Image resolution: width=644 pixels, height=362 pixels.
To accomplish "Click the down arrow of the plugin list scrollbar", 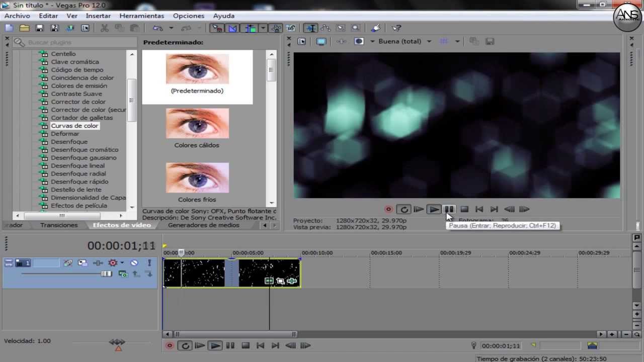I will 132,207.
